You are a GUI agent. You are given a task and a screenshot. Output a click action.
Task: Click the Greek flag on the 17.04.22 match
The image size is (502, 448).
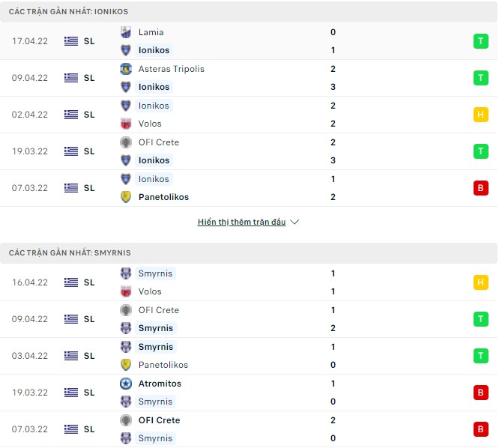click(71, 41)
